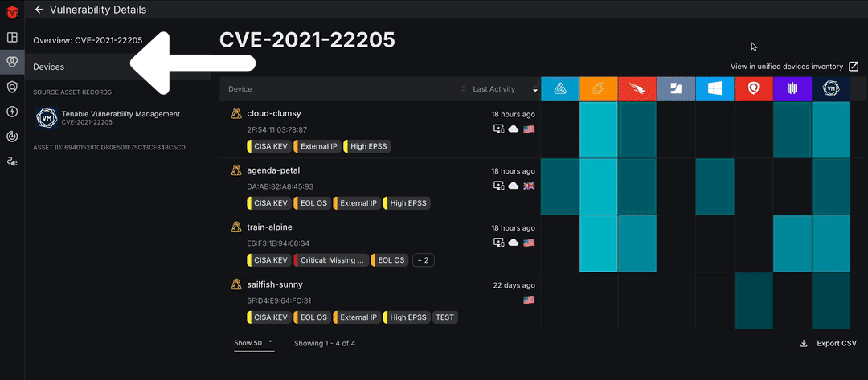Click the Export CSV button

pos(828,343)
